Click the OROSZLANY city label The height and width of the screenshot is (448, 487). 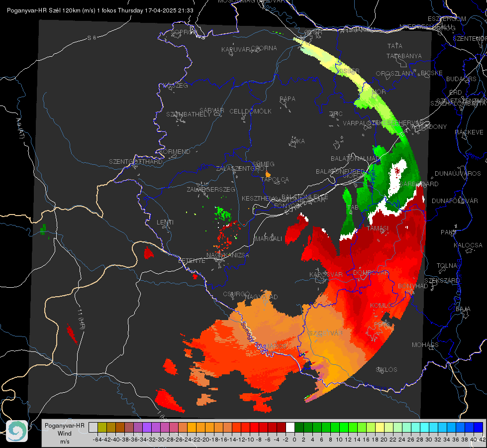pyautogui.click(x=395, y=74)
